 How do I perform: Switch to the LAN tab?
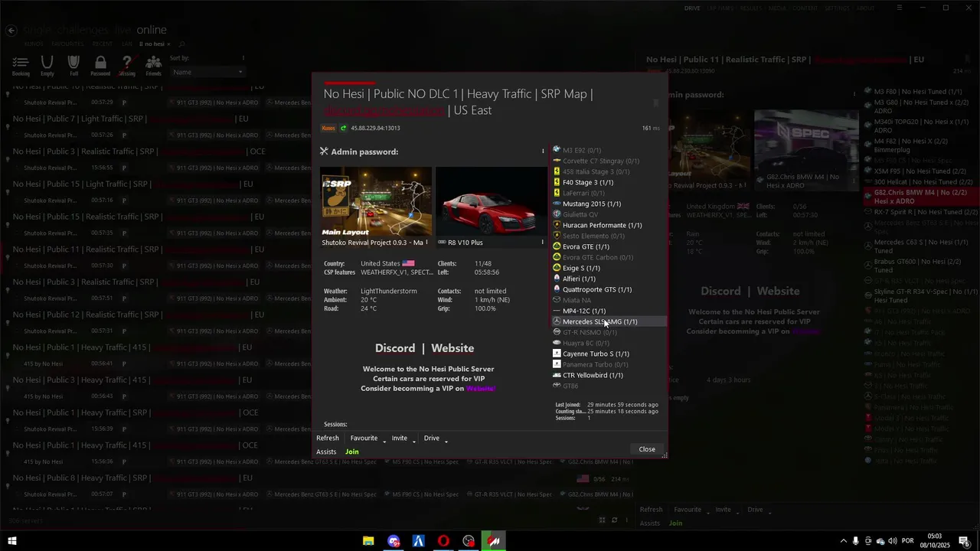pyautogui.click(x=126, y=44)
